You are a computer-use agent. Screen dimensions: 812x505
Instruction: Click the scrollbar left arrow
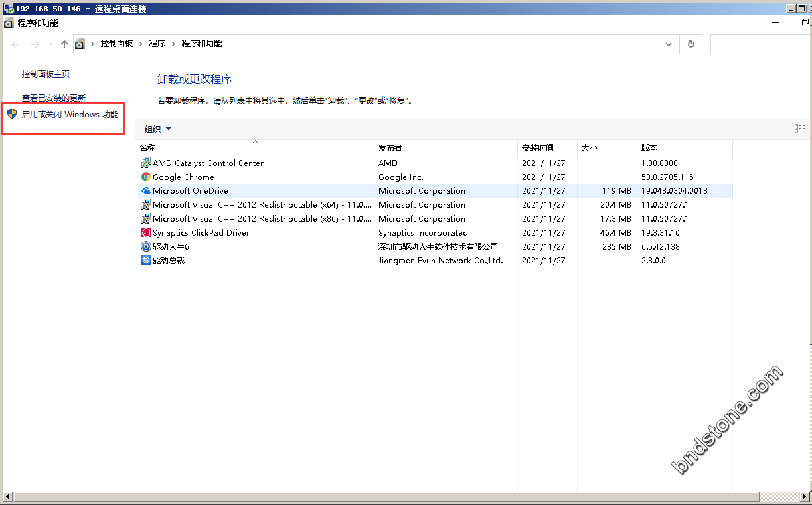8,497
